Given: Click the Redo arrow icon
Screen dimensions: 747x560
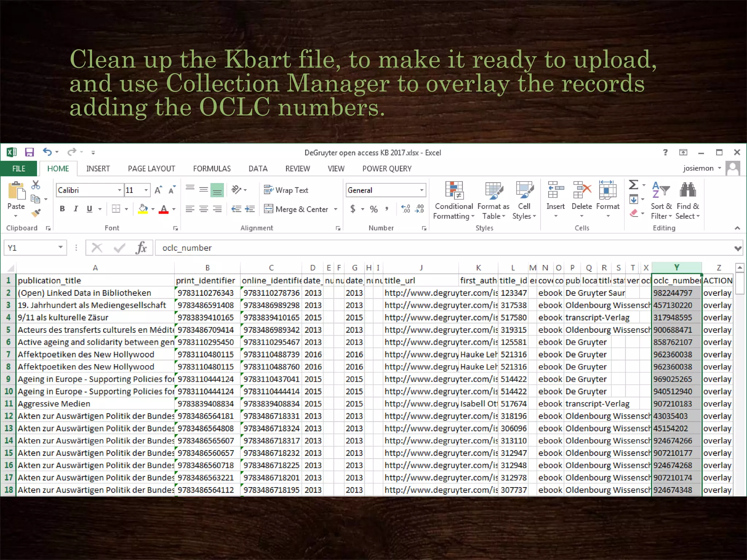Looking at the screenshot, I should [72, 152].
